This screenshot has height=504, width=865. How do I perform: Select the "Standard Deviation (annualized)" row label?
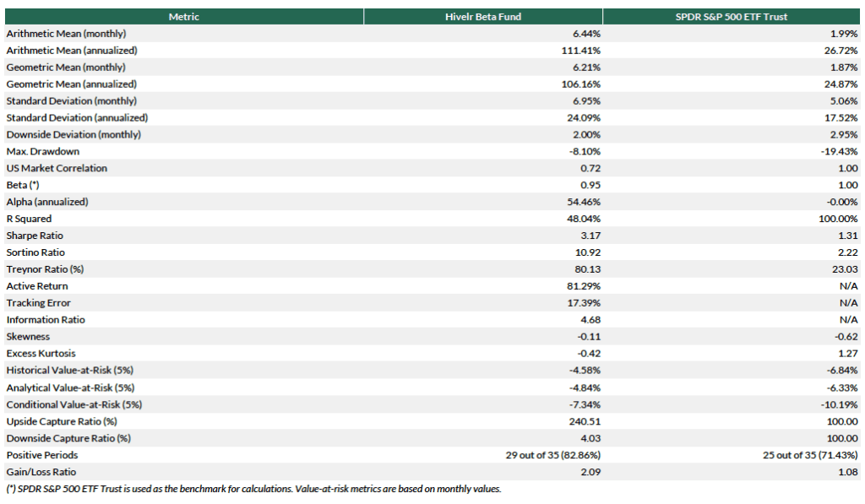pyautogui.click(x=77, y=117)
